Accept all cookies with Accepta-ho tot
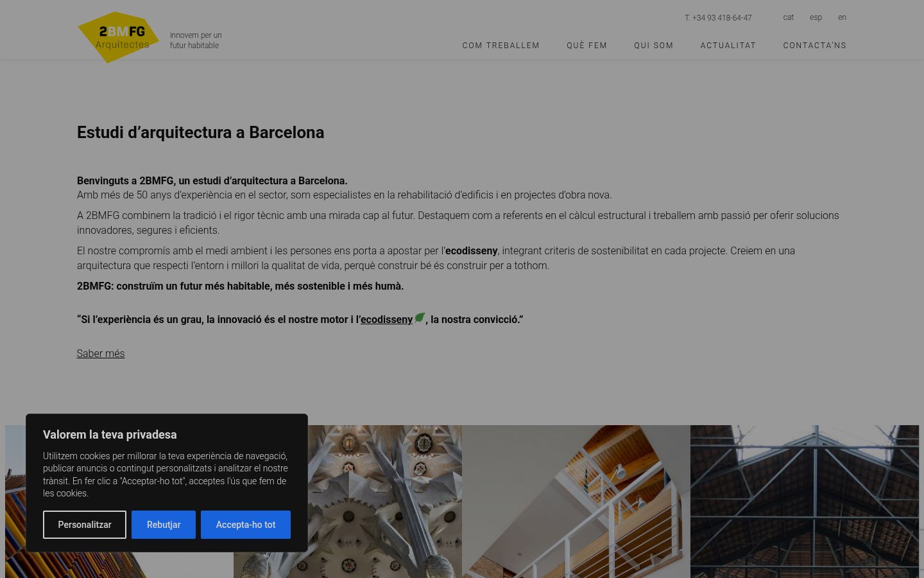This screenshot has width=924, height=578. 246,525
